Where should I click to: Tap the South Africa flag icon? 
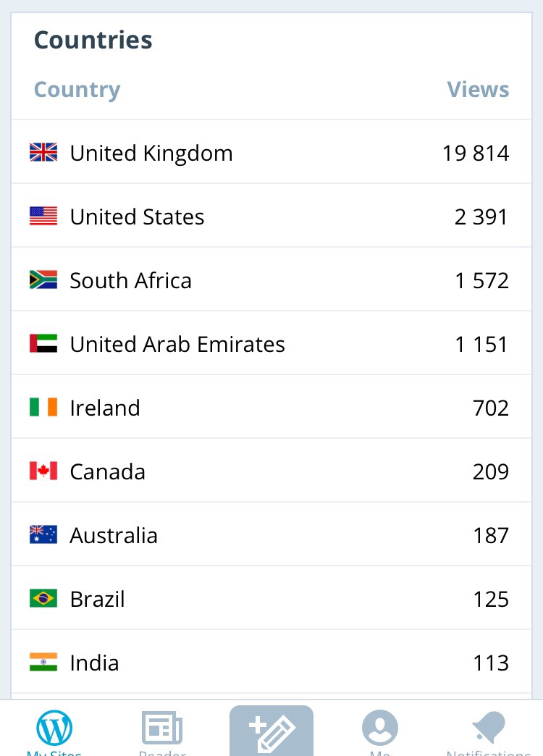43,280
